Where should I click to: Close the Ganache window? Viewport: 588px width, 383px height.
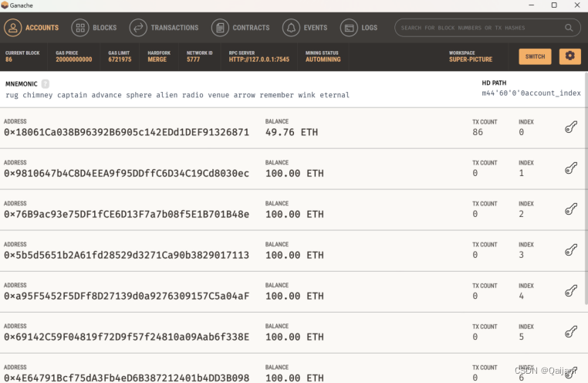pos(577,5)
